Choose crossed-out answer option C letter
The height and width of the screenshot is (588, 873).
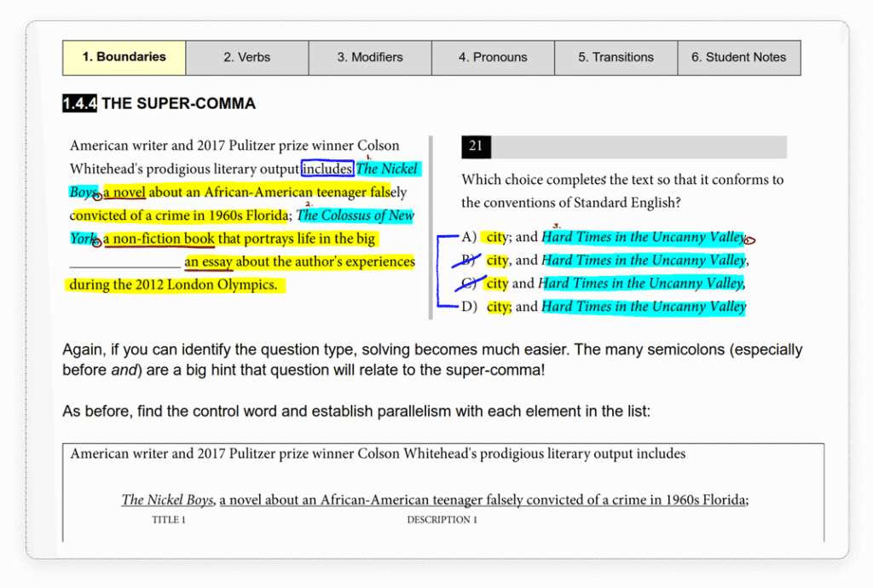pyautogui.click(x=469, y=283)
